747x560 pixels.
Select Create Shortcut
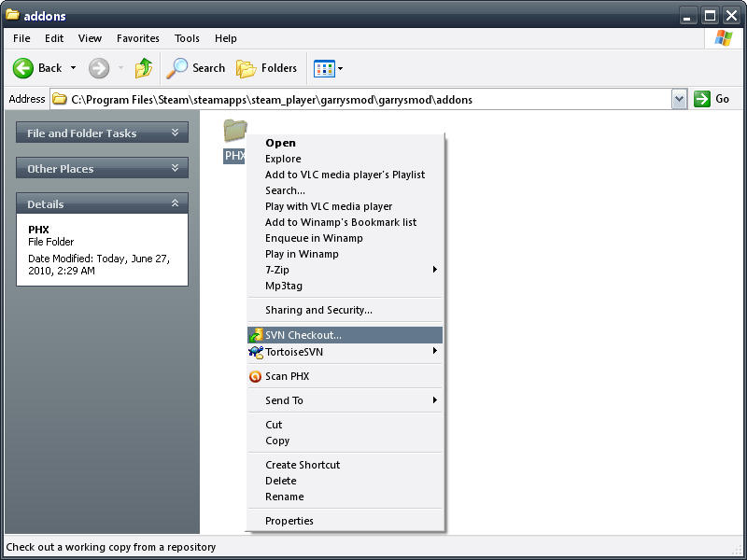pyautogui.click(x=345, y=465)
